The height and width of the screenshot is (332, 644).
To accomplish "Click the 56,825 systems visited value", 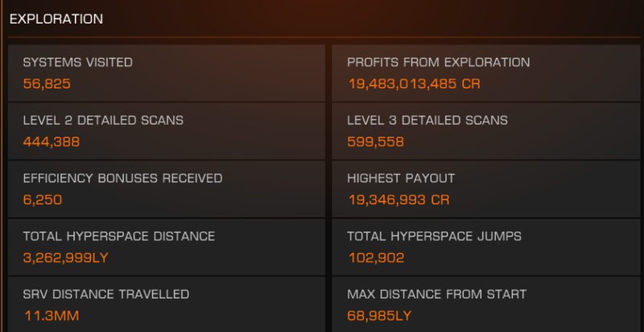I will tap(47, 85).
